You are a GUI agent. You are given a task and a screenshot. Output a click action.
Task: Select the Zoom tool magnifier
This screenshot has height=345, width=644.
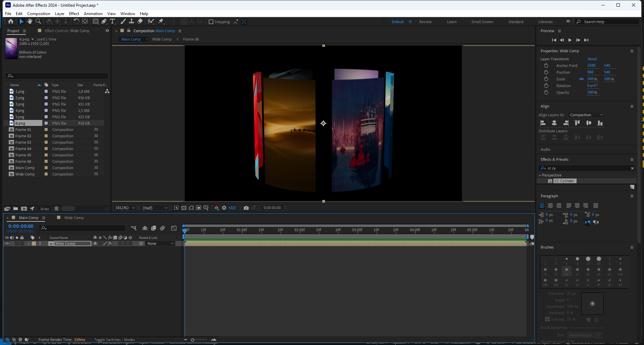(38, 21)
